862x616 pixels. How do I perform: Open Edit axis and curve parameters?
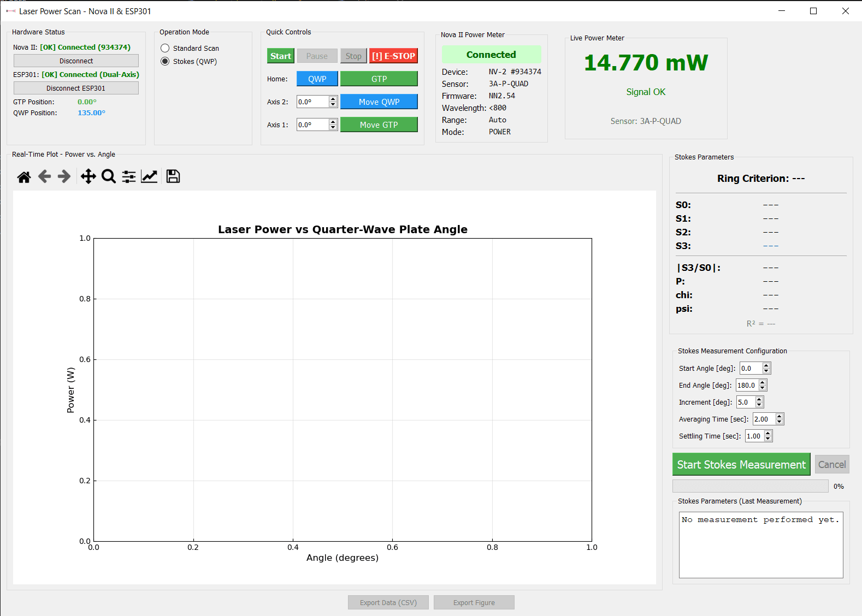(x=149, y=176)
